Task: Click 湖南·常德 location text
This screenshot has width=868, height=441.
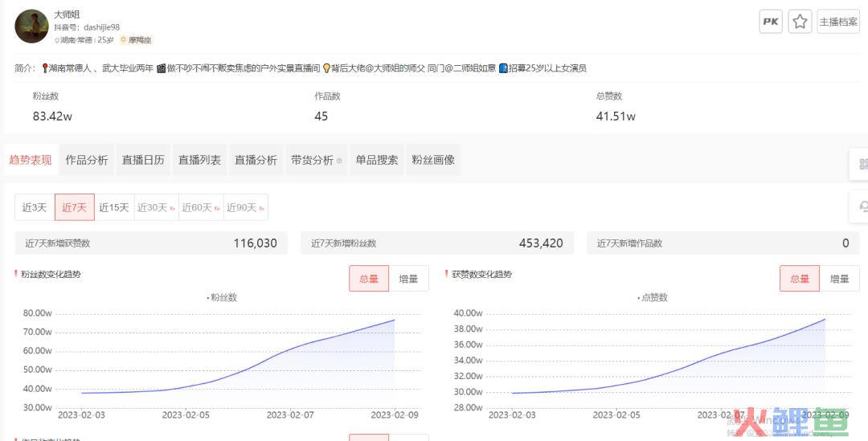Action: pos(76,40)
